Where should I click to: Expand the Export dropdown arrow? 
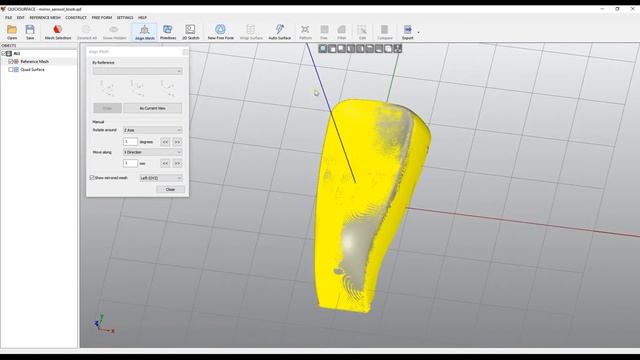[x=418, y=32]
